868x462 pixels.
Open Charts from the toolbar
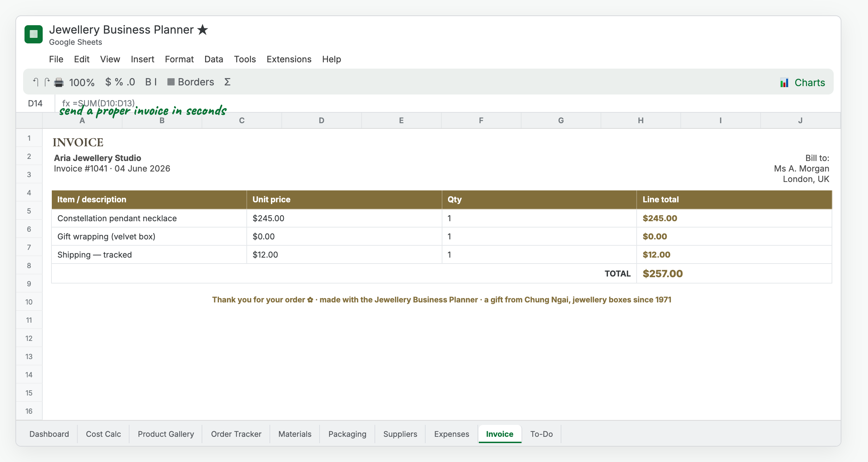tap(803, 83)
